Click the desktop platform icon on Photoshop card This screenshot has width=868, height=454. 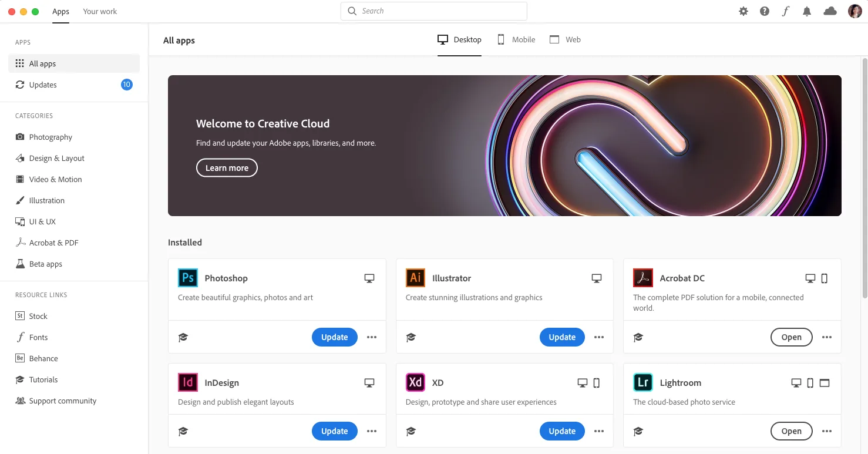pos(369,278)
